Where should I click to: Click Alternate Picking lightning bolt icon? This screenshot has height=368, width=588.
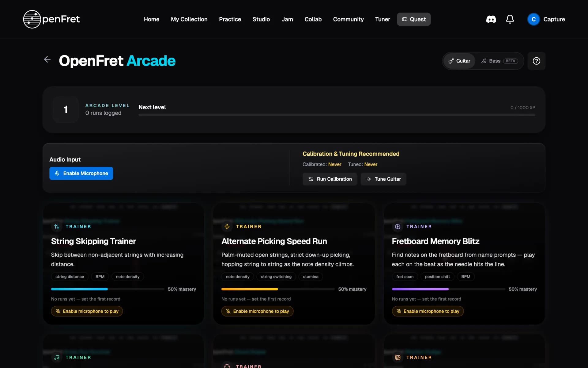(x=227, y=227)
